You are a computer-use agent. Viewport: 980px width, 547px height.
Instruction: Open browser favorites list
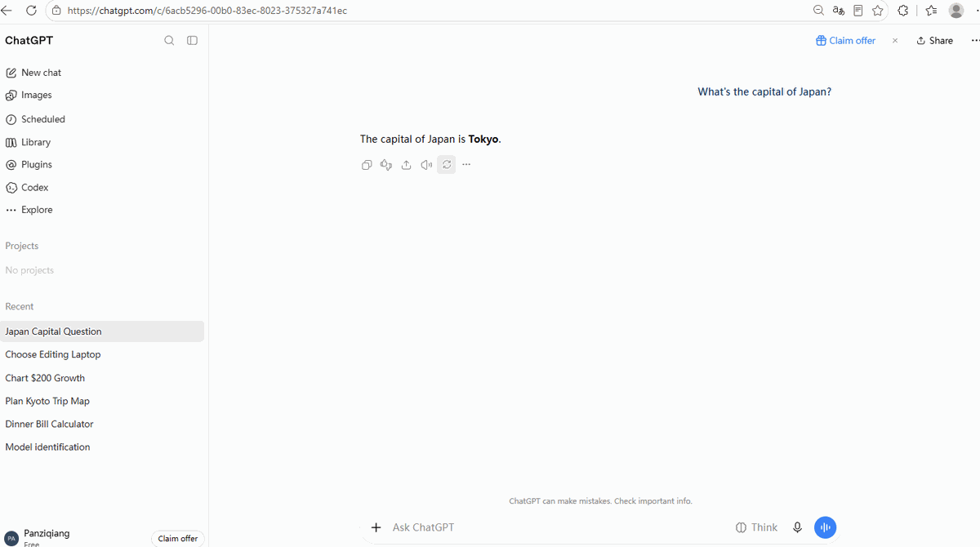click(931, 11)
